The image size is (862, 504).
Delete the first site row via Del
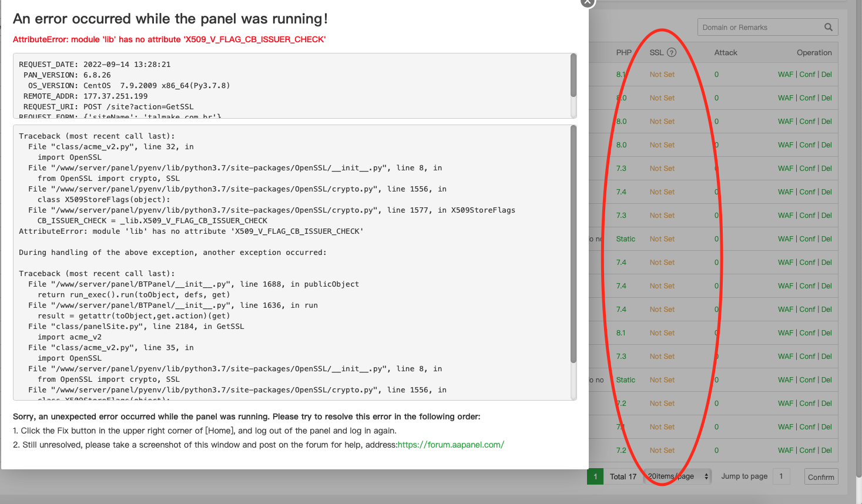[x=827, y=75]
